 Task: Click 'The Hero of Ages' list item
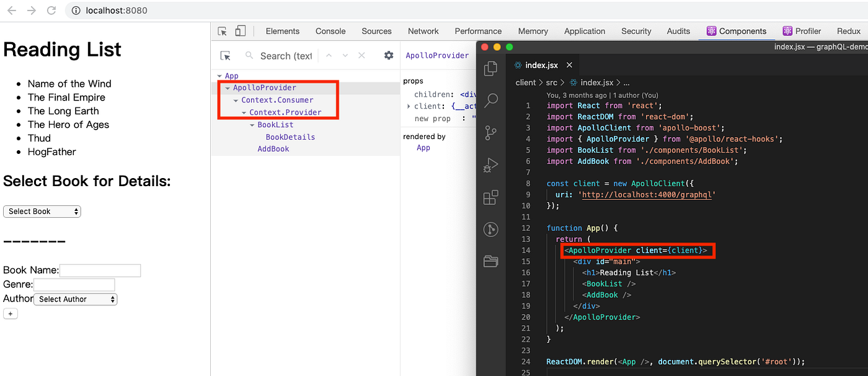68,125
